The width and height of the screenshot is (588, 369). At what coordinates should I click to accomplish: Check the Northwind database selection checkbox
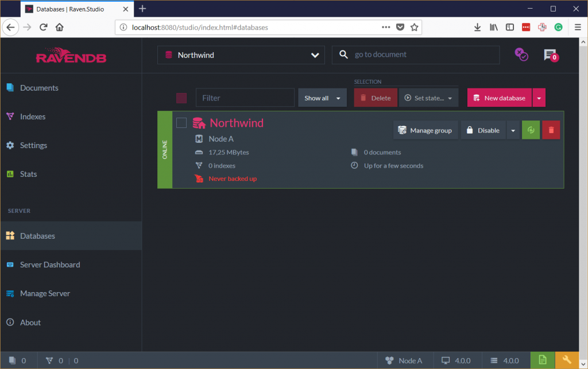(180, 122)
